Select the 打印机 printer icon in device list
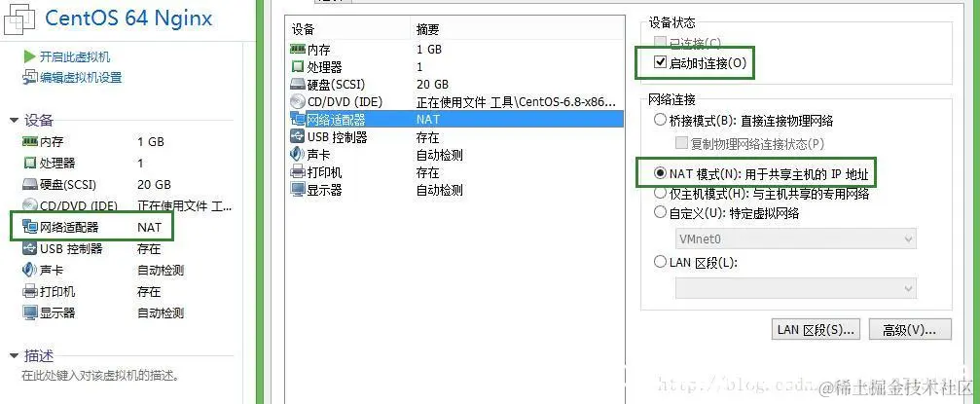The height and width of the screenshot is (404, 980). (298, 172)
